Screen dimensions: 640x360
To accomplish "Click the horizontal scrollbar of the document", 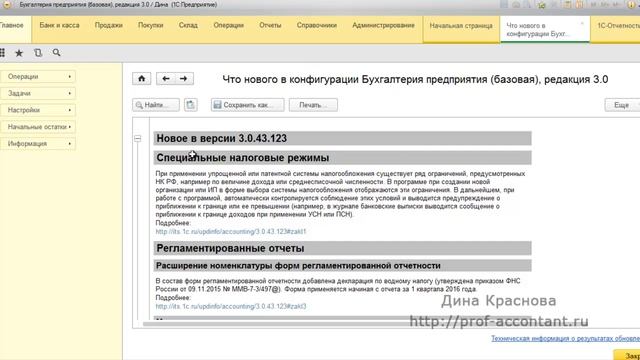I will click(337, 324).
